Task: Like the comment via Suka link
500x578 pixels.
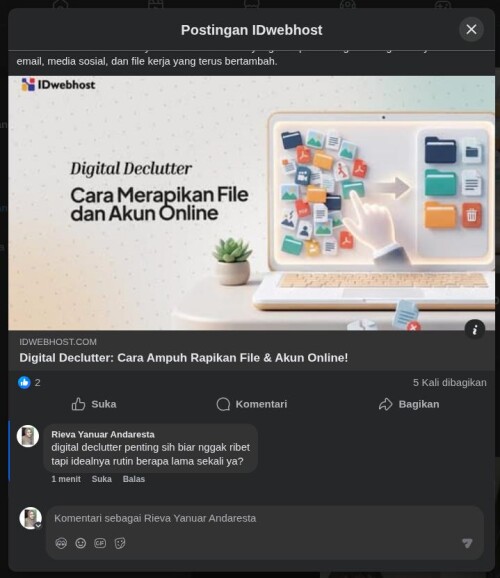Action: click(101, 479)
